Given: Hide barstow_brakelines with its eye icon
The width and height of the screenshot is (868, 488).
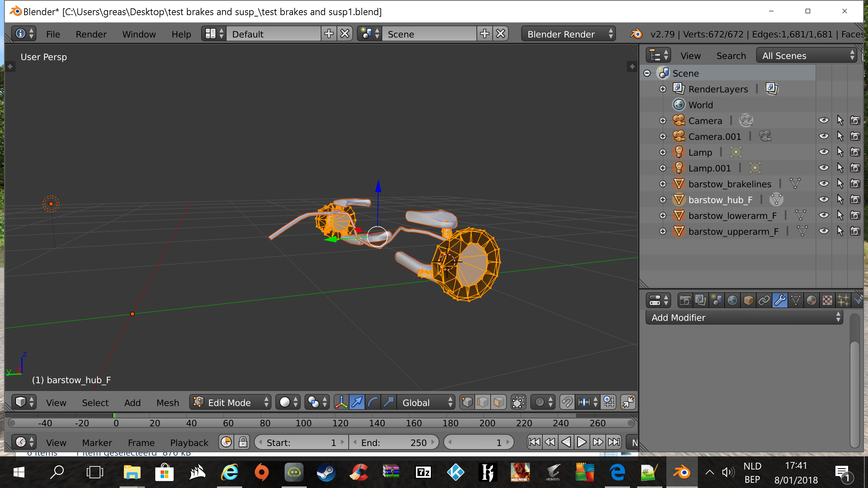Looking at the screenshot, I should point(823,183).
